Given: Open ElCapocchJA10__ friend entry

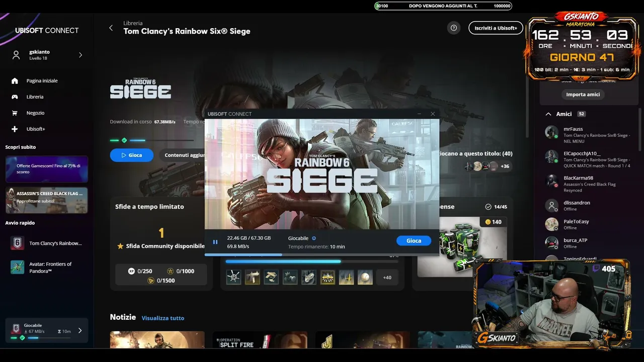Looking at the screenshot, I should [588, 159].
